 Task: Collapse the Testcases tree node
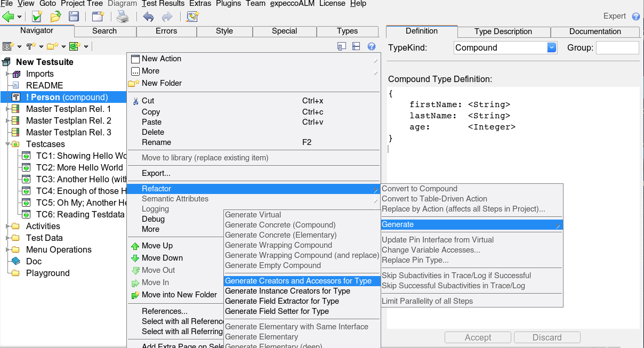pos(8,144)
